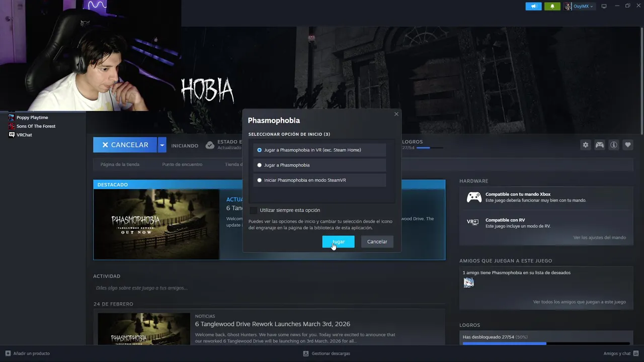
Task: Click the Has desbloqueado 27/54 progress bar
Action: pos(546,343)
